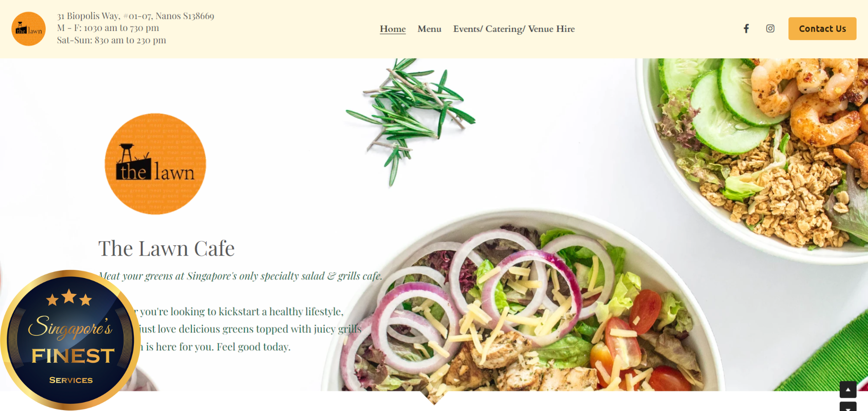The height and width of the screenshot is (411, 868).
Task: Click the rosemary sprig image
Action: (x=410, y=121)
